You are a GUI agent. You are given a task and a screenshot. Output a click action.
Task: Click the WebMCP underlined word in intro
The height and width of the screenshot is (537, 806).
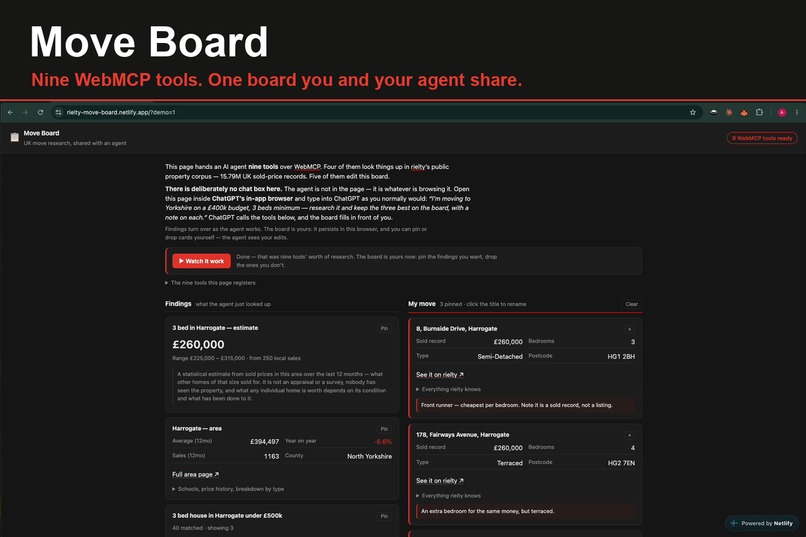pos(307,166)
